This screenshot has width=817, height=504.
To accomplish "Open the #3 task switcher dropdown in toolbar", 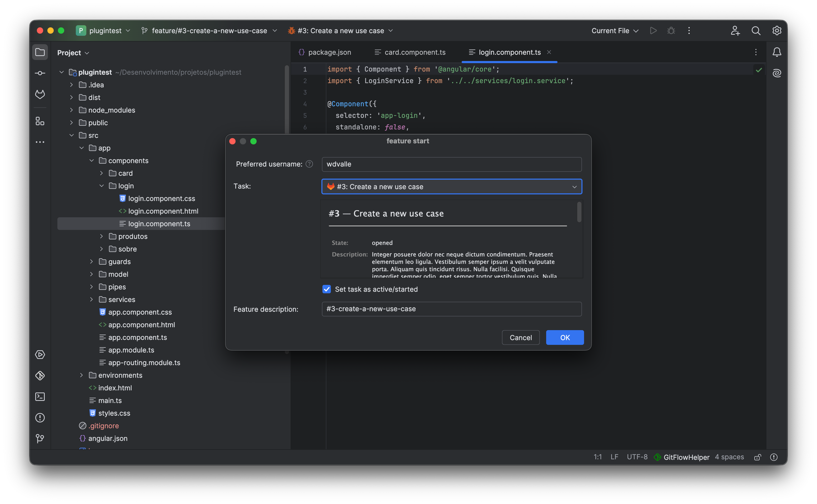I will [x=341, y=31].
